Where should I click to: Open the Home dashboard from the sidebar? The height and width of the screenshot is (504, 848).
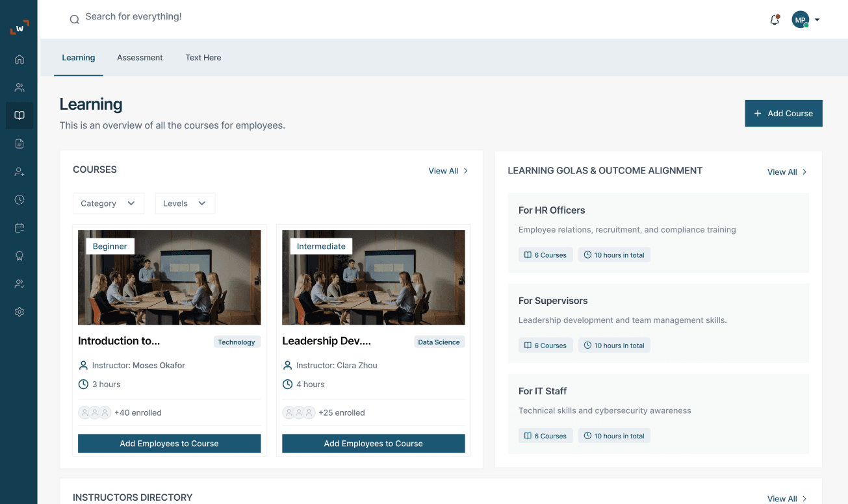click(x=19, y=58)
